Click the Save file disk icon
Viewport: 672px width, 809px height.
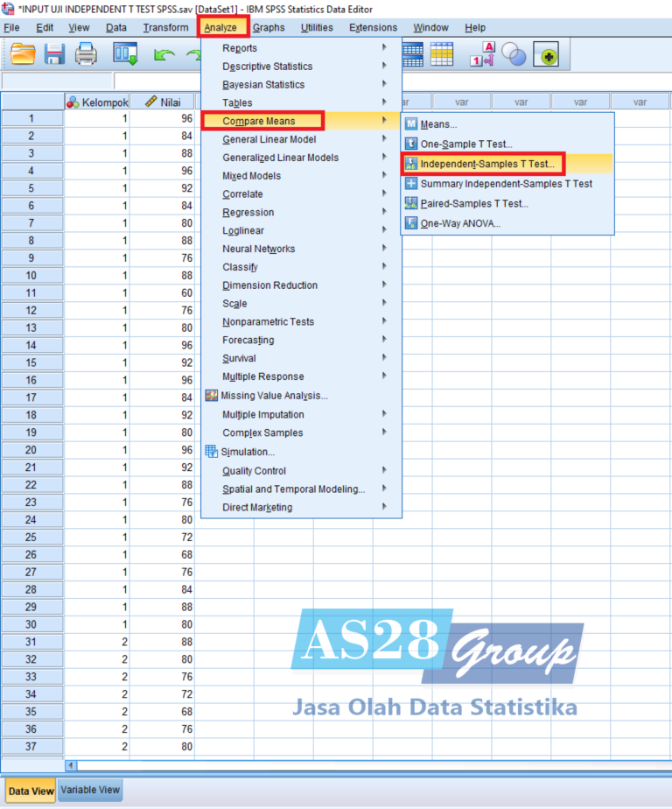[x=54, y=55]
